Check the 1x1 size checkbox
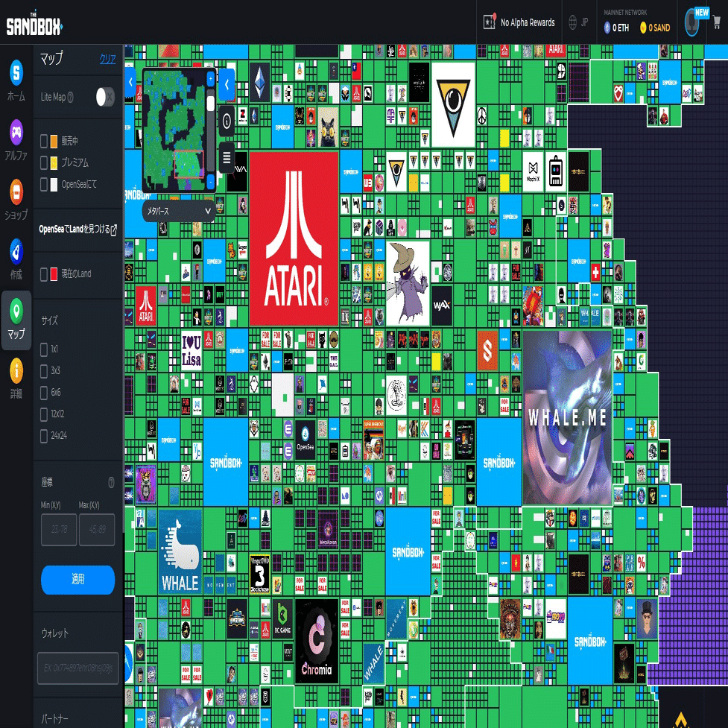This screenshot has height=728, width=728. coord(44,349)
